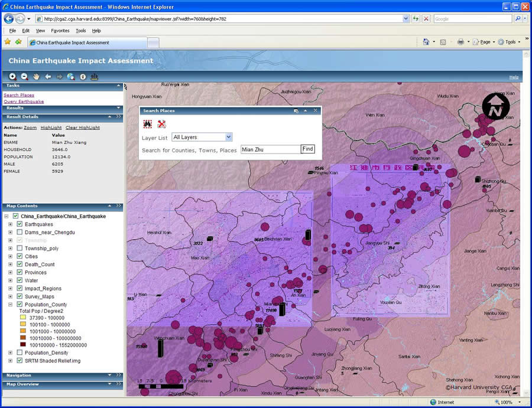Close the Search Places window
Image resolution: width=532 pixels, height=408 pixels.
(315, 111)
